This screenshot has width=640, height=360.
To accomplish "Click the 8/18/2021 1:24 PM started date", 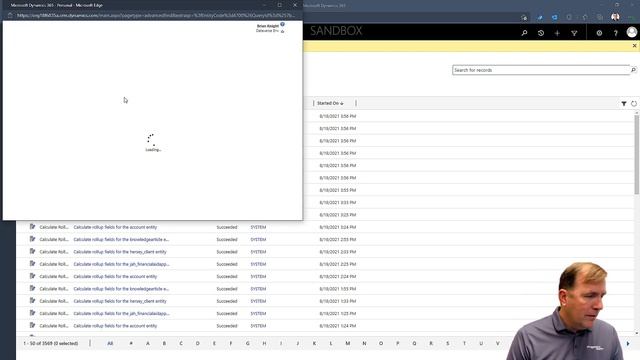I will (338, 326).
